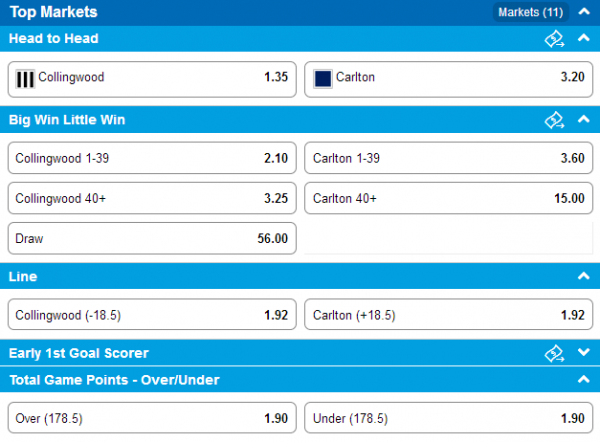Select Collingwood head to head at 1.35

152,79
